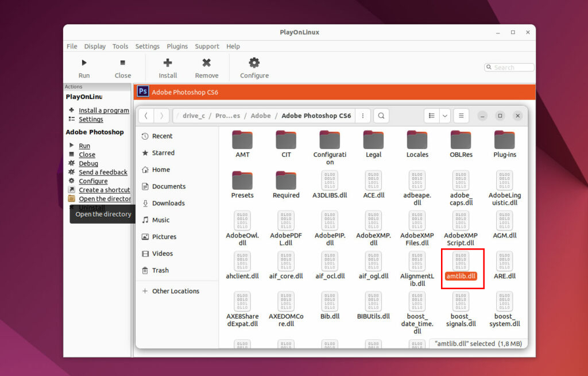This screenshot has height=376, width=588.
Task: Click the Remove X icon in toolbar
Action: tap(206, 63)
